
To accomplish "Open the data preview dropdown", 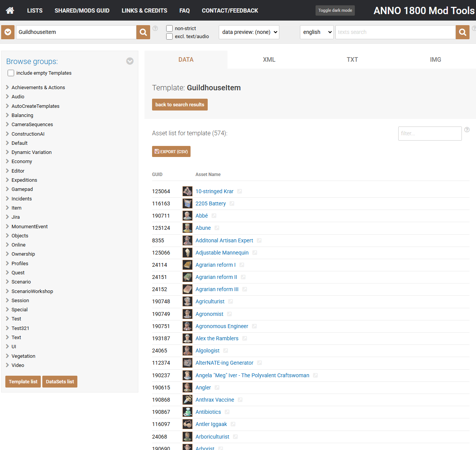I will (249, 32).
